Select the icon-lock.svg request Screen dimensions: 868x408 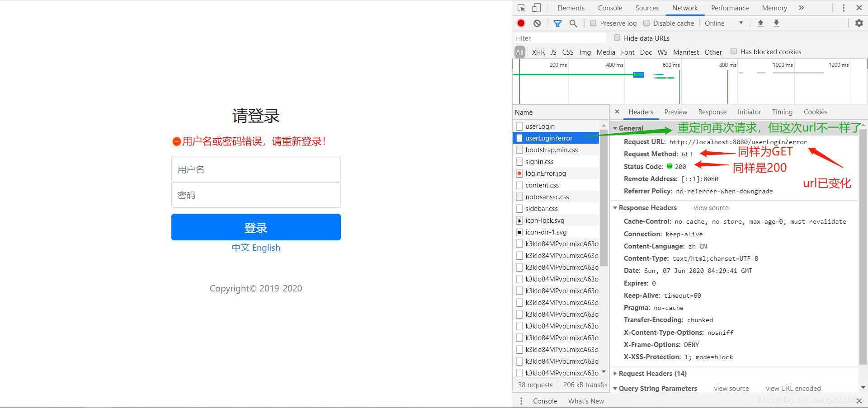556,220
